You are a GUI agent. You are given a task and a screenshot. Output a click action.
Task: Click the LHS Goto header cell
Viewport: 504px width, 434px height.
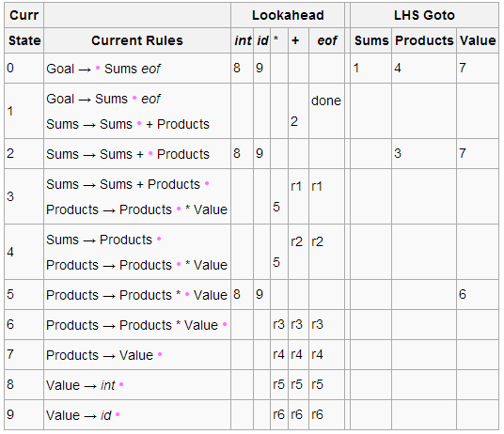point(424,15)
